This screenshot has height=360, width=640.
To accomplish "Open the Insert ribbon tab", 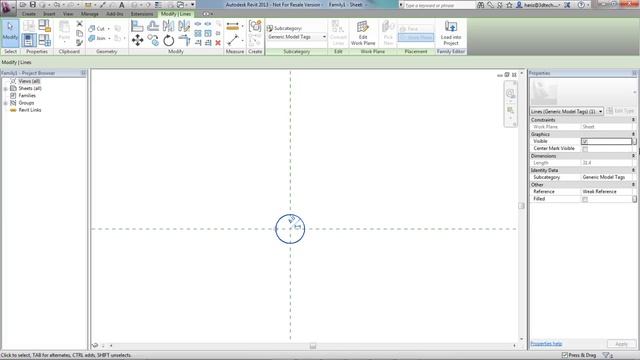I will (x=49, y=14).
